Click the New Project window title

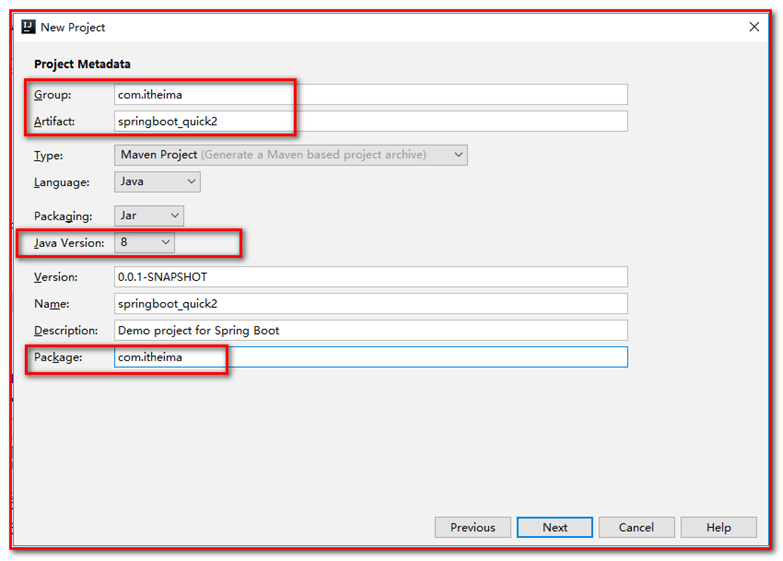pos(73,27)
